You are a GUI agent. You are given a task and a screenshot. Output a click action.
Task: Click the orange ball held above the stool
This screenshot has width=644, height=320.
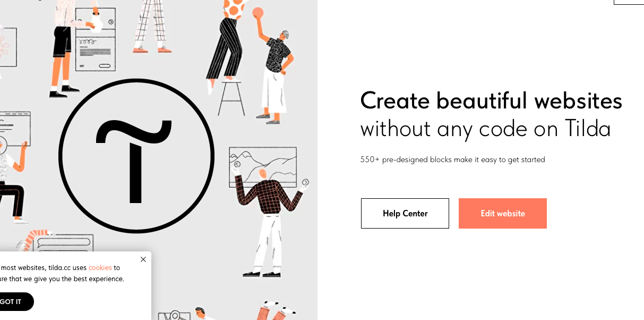point(258,13)
